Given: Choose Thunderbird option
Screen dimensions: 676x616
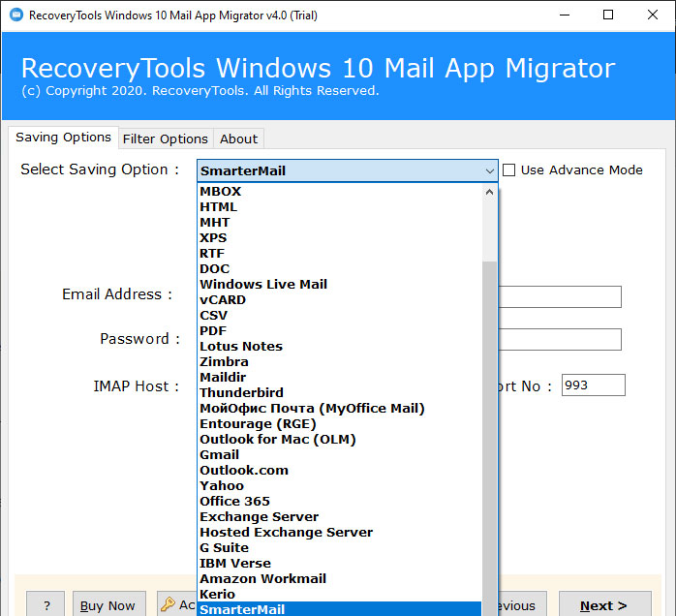Looking at the screenshot, I should [x=340, y=392].
